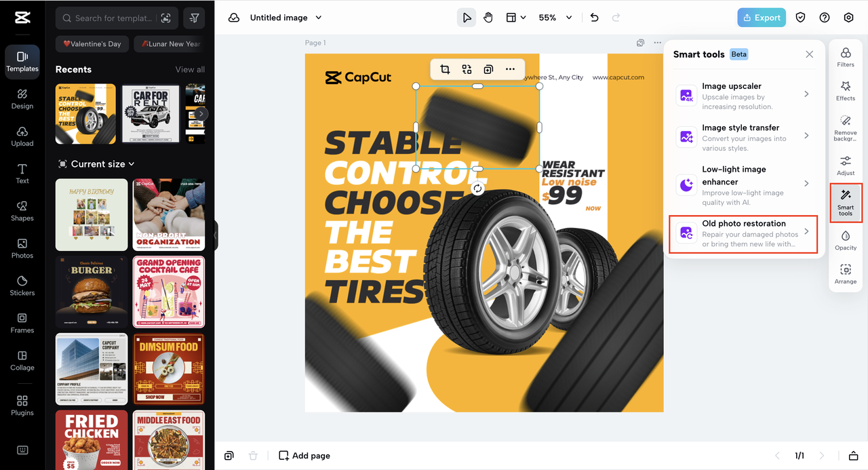Open the 55% zoom dropdown
Viewport: 868px width, 470px height.
[555, 18]
